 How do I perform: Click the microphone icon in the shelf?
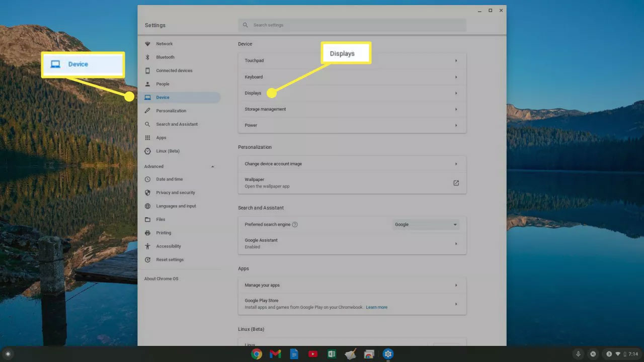click(578, 354)
